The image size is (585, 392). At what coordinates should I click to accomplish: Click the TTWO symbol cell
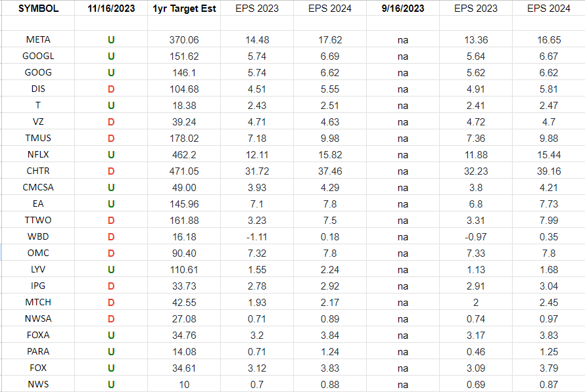(38, 220)
